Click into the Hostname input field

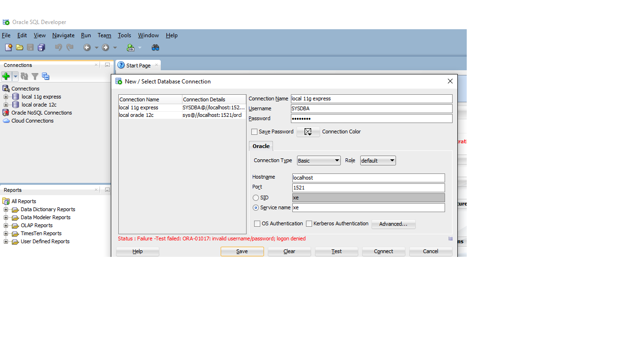[368, 178]
